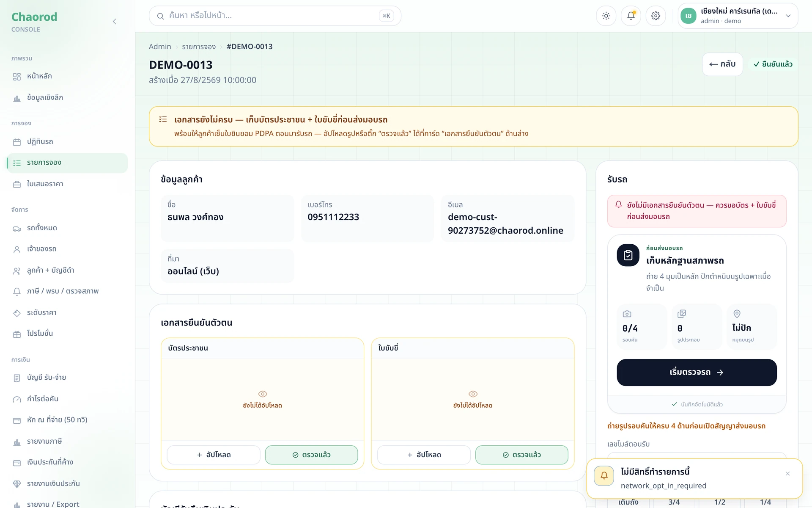This screenshot has width=812, height=508.
Task: Select fuel level 1/2
Action: coord(720,502)
